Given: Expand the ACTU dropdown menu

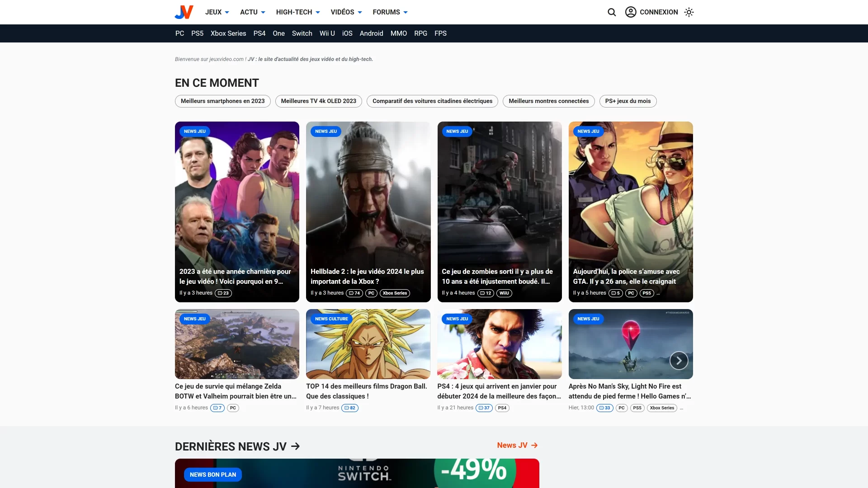Looking at the screenshot, I should [253, 12].
